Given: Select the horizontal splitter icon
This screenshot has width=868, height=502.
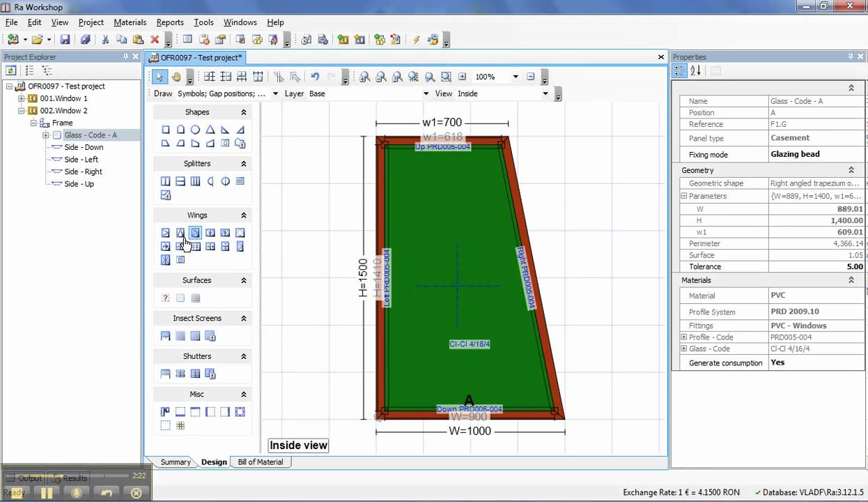Looking at the screenshot, I should [180, 181].
